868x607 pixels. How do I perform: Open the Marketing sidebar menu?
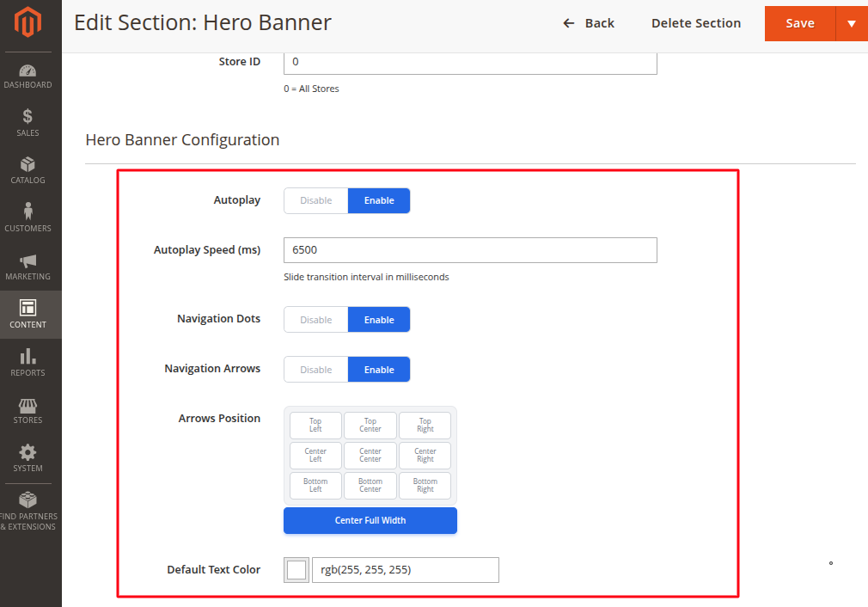[x=28, y=267]
